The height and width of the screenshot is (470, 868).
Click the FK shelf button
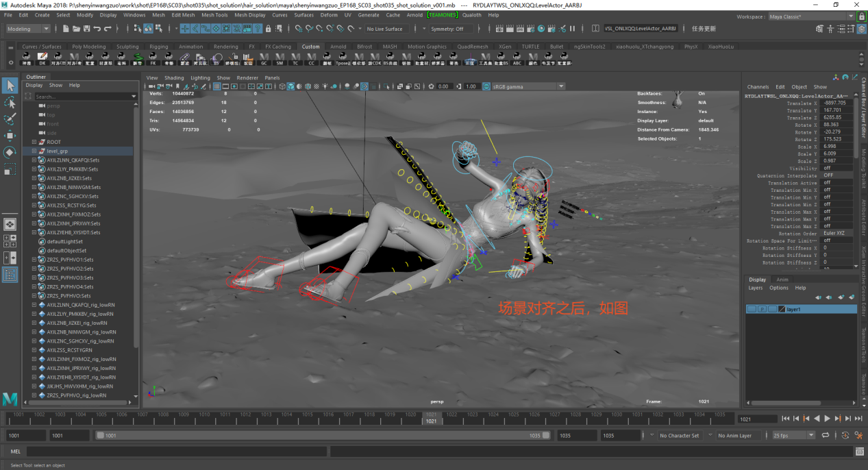tap(153, 58)
